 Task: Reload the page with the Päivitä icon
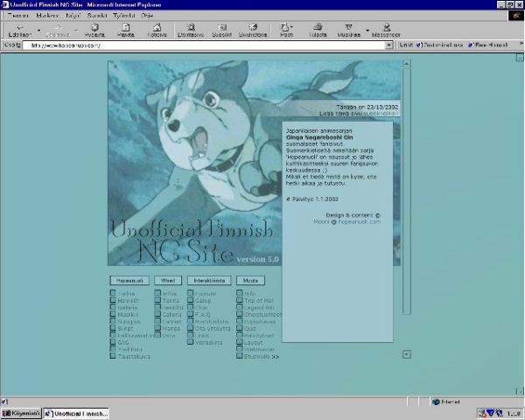tap(126, 29)
